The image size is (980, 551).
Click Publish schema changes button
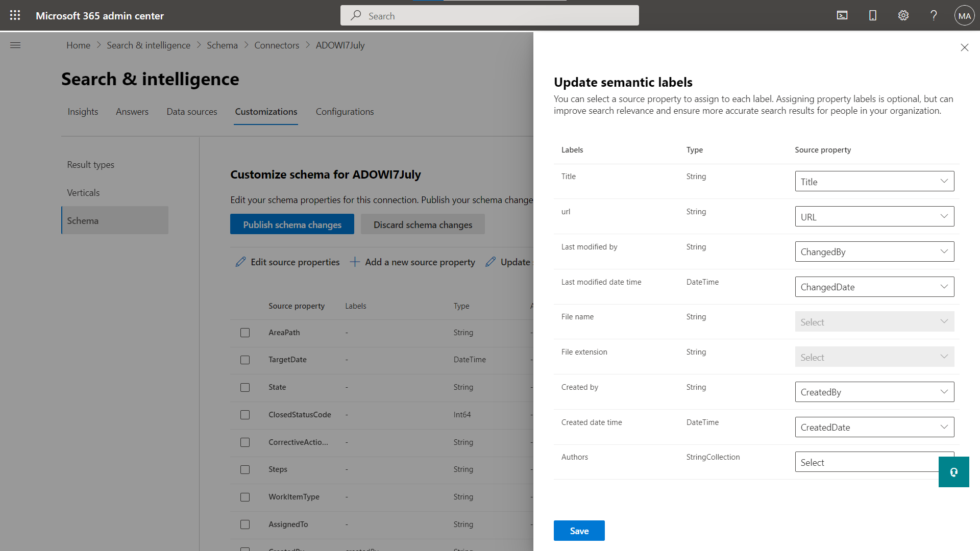[x=292, y=224]
